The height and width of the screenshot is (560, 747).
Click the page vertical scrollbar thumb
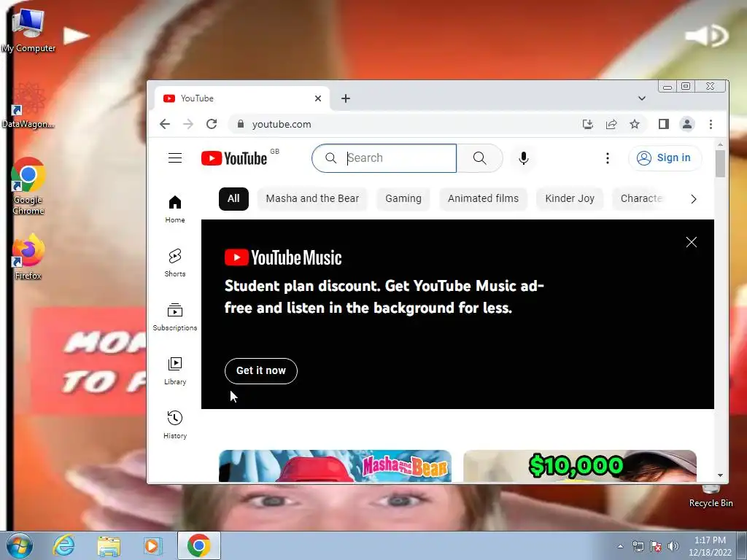pos(720,163)
